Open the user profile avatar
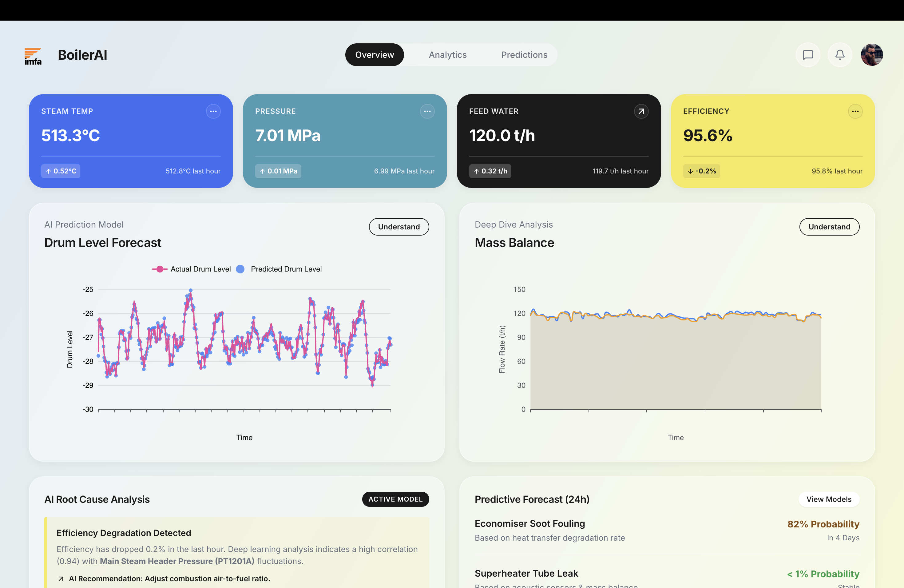The width and height of the screenshot is (904, 588). tap(871, 55)
